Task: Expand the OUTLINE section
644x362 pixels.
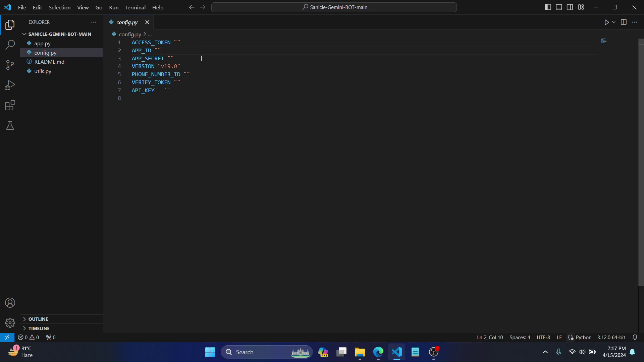Action: tap(38, 319)
